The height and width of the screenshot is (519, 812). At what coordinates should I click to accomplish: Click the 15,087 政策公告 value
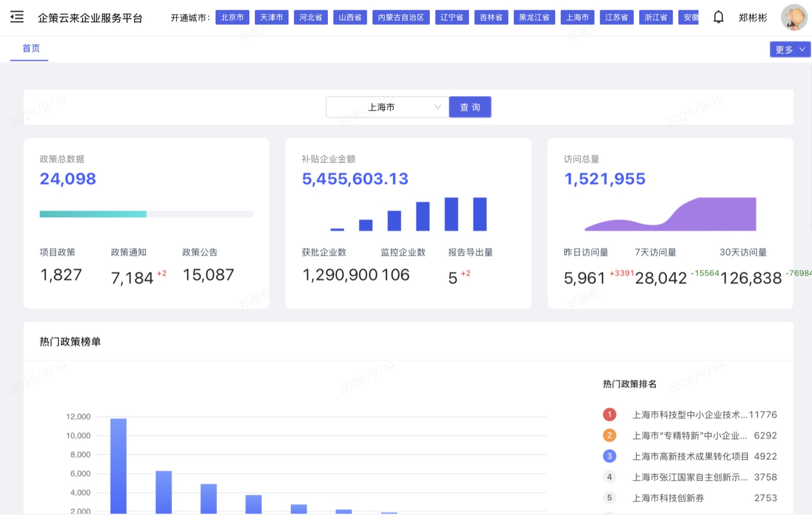[208, 274]
